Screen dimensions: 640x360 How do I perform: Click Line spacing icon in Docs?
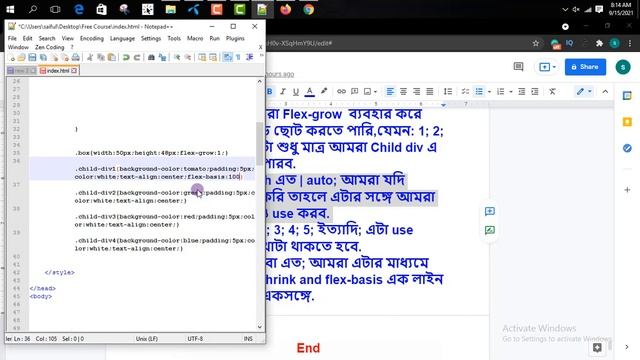point(448,91)
